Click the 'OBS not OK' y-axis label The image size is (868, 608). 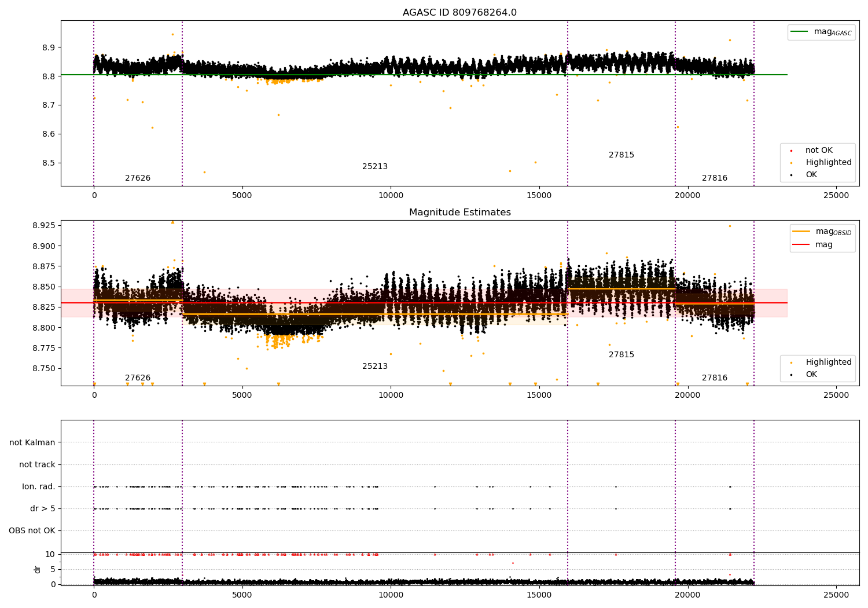[x=32, y=531]
